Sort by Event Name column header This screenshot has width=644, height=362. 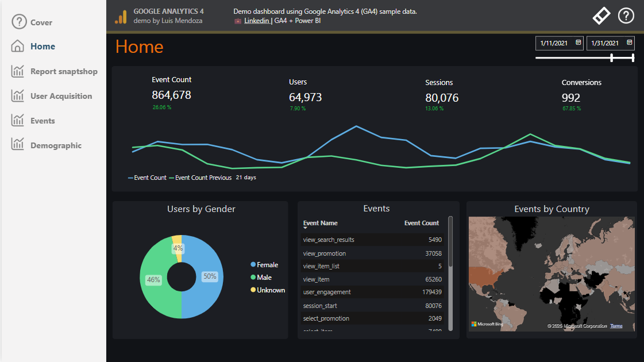321,223
